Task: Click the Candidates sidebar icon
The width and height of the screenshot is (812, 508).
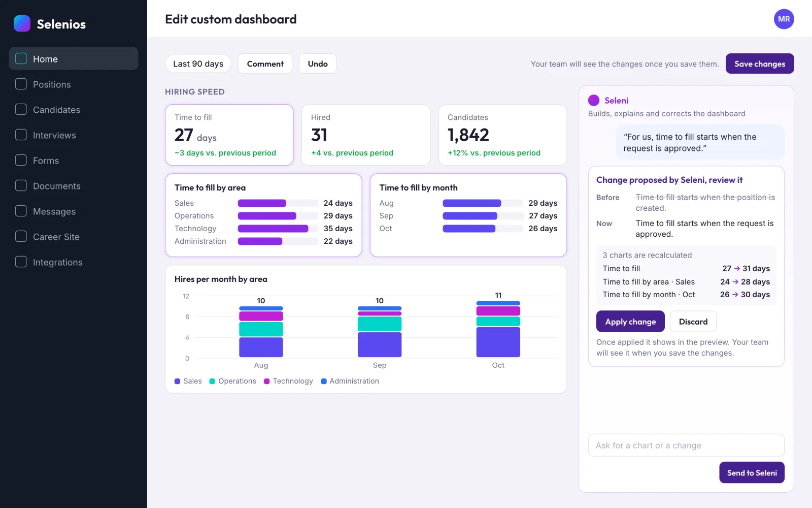Action: [x=21, y=109]
